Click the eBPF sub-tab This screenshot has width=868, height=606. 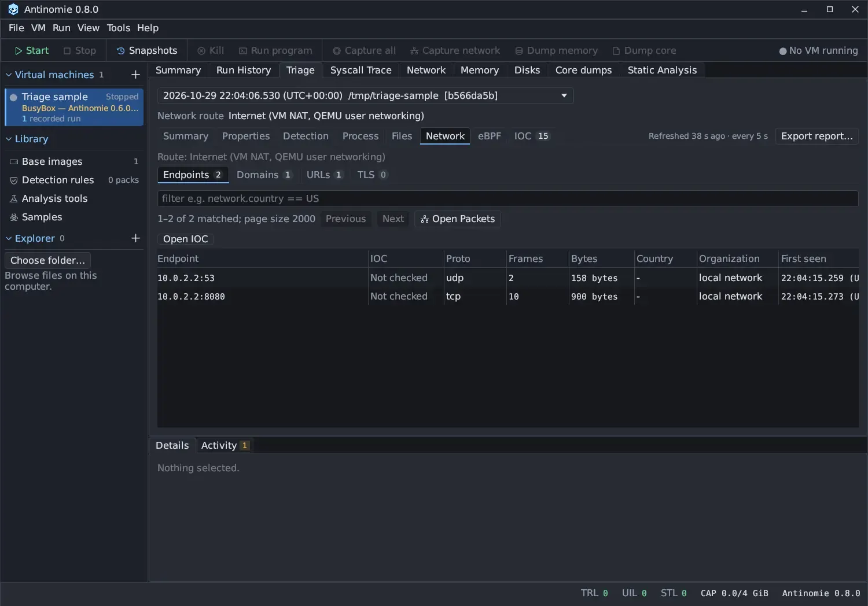[x=489, y=136]
